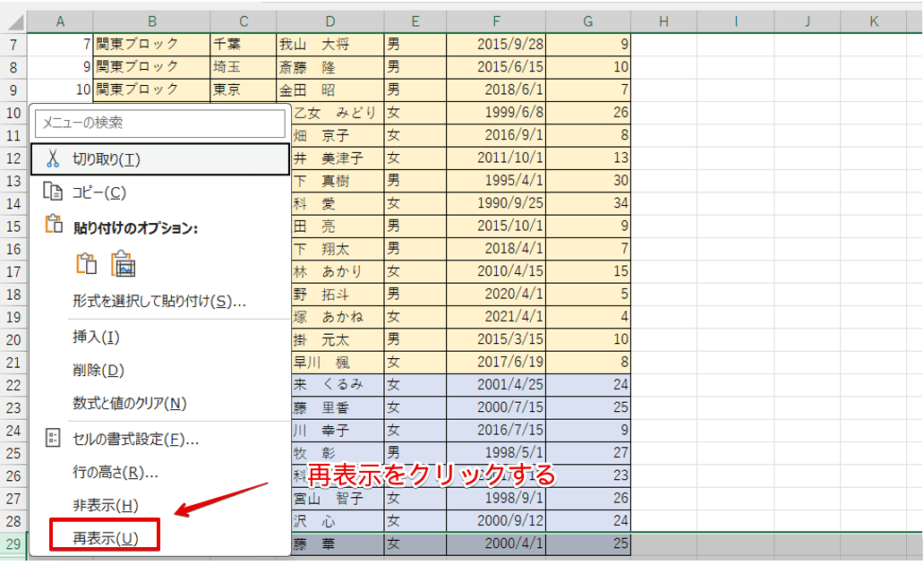Open セルの書式設定(F)... menu entry
The height and width of the screenshot is (565, 924).
[x=159, y=439]
